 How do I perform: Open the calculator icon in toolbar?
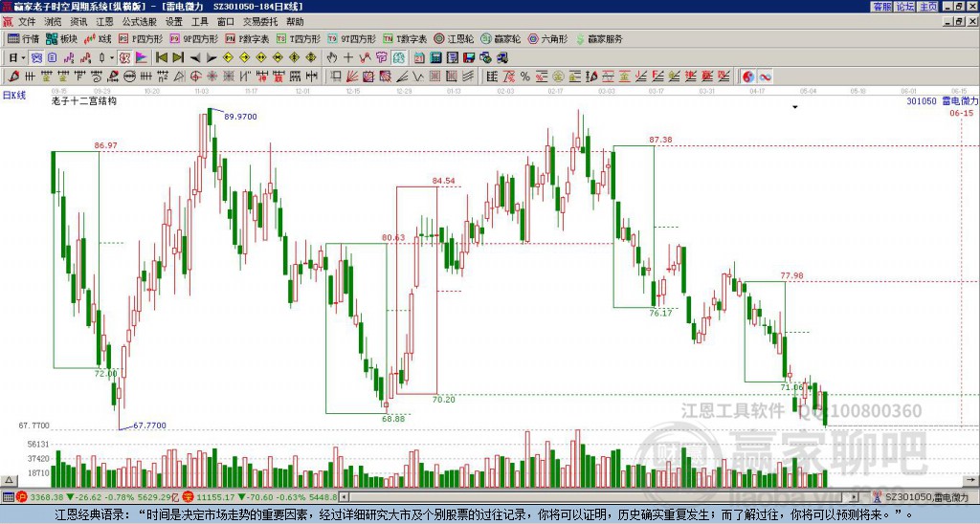[435, 58]
